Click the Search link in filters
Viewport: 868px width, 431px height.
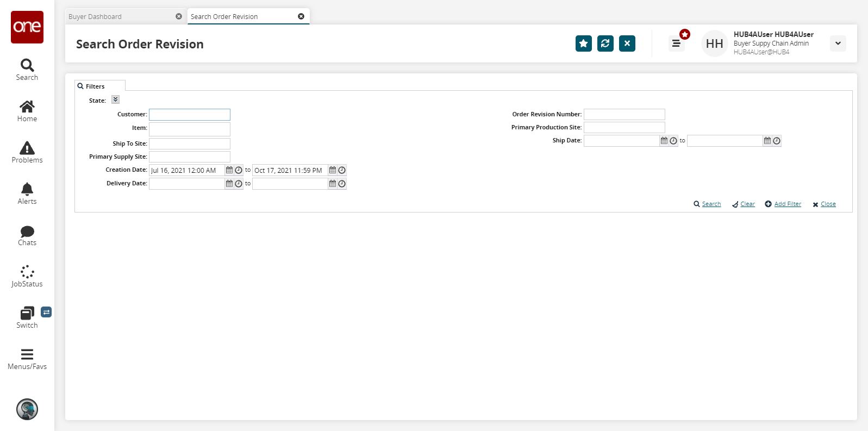click(x=711, y=204)
